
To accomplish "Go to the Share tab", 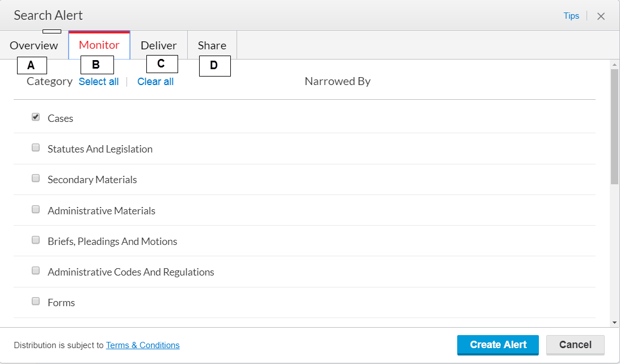I will (x=212, y=45).
